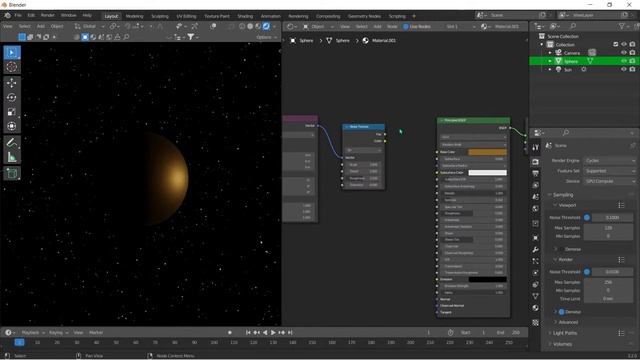Open the Scene properties tab
This screenshot has width=640, height=360.
pyautogui.click(x=536, y=197)
